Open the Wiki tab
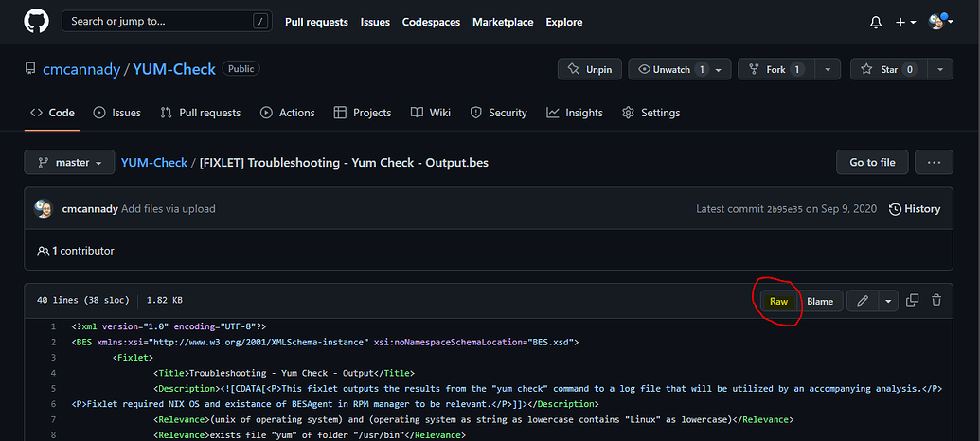This screenshot has height=441, width=980. click(431, 113)
